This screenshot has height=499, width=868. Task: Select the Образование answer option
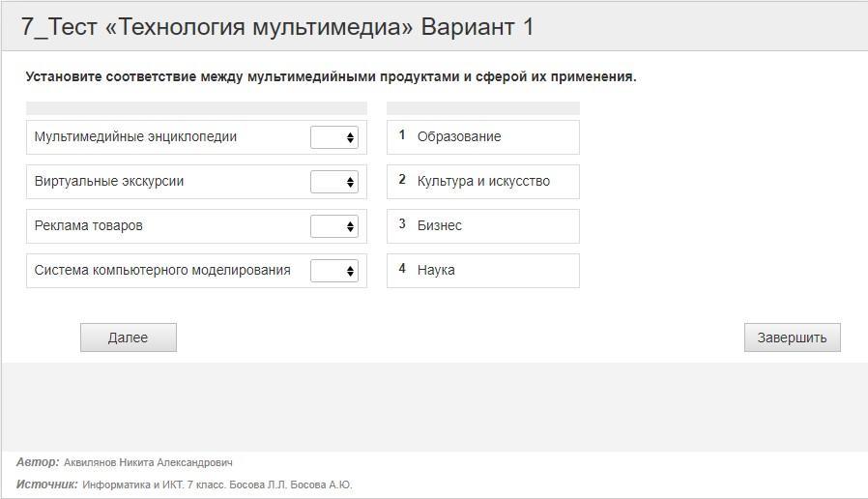click(483, 137)
